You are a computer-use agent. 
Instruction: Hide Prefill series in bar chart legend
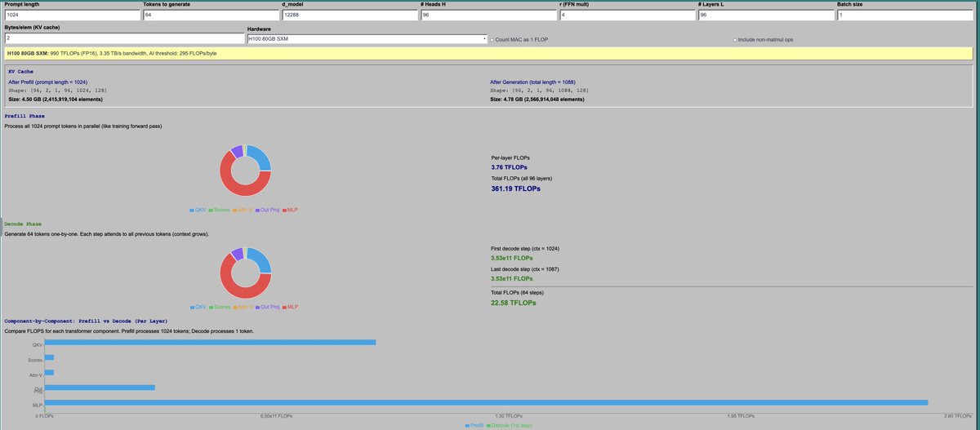click(x=476, y=425)
